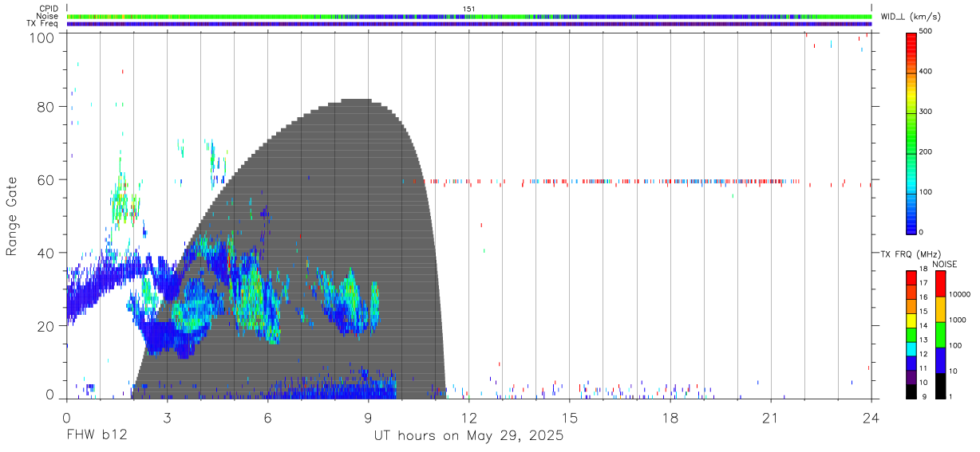This screenshot has height=452, width=980.
Task: Click the FHW b12 radar beam label
Action: tap(97, 436)
